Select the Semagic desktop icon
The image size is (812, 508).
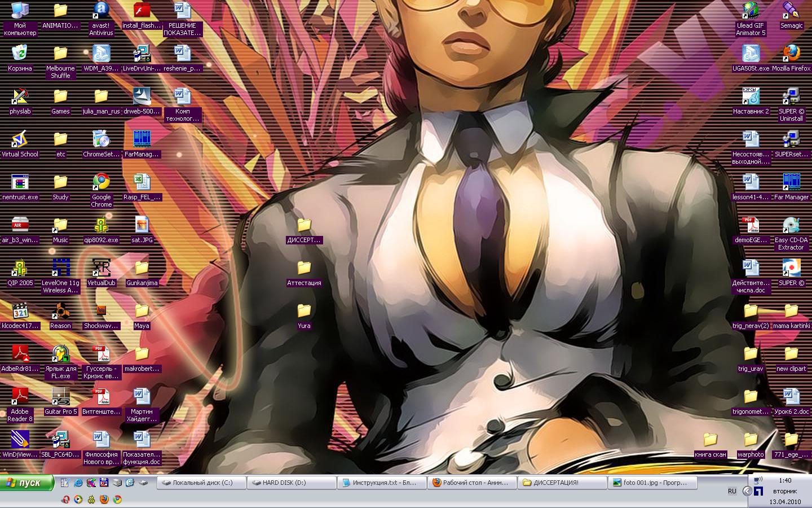(791, 15)
